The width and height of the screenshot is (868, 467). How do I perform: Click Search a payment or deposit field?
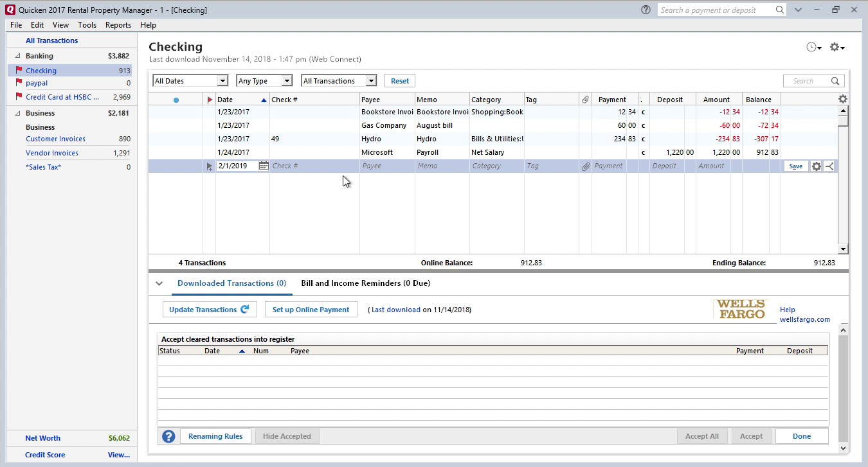[717, 10]
